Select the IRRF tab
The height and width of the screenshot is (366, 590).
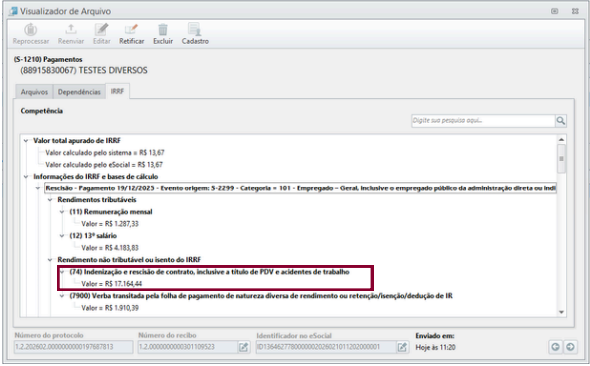pyautogui.click(x=117, y=91)
